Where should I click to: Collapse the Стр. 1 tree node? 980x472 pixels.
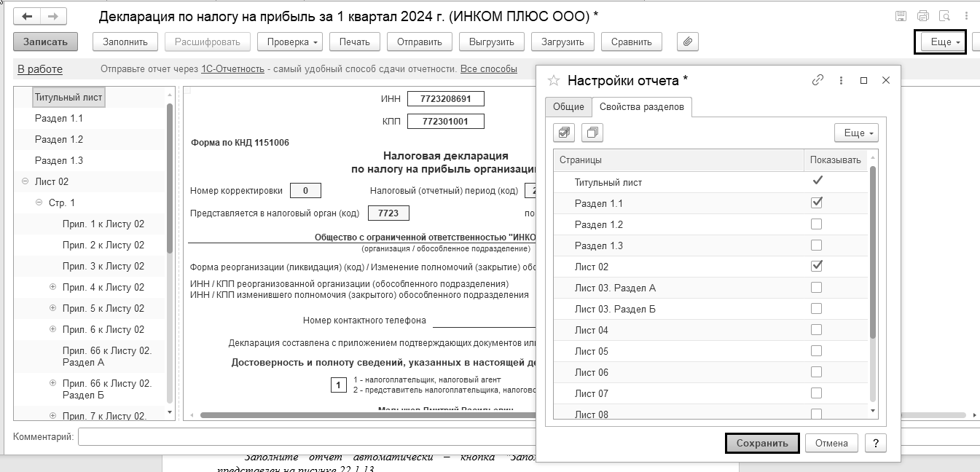point(39,202)
